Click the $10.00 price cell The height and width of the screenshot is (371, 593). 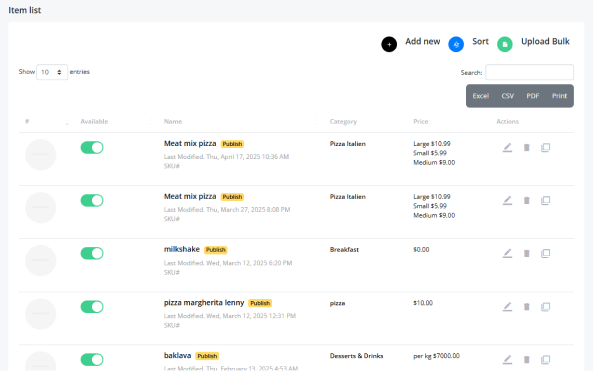click(x=423, y=303)
